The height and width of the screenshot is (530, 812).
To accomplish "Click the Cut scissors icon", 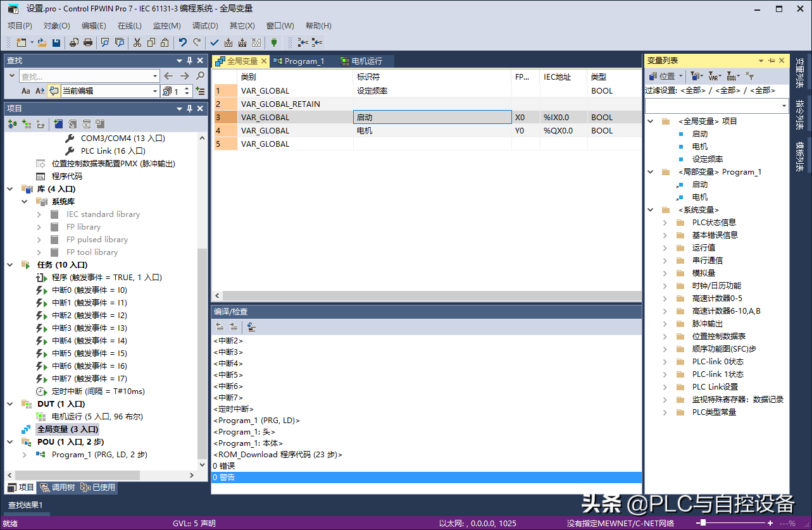I will click(x=137, y=42).
